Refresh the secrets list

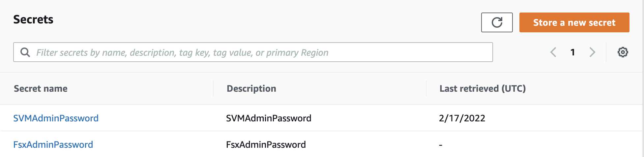point(497,22)
